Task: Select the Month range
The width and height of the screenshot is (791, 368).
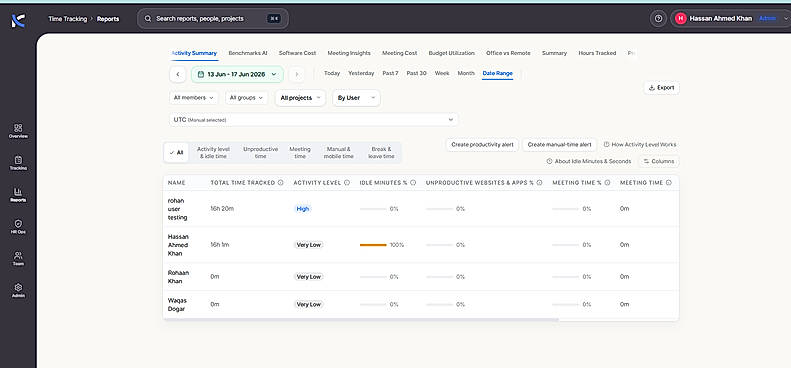Action: click(x=466, y=73)
